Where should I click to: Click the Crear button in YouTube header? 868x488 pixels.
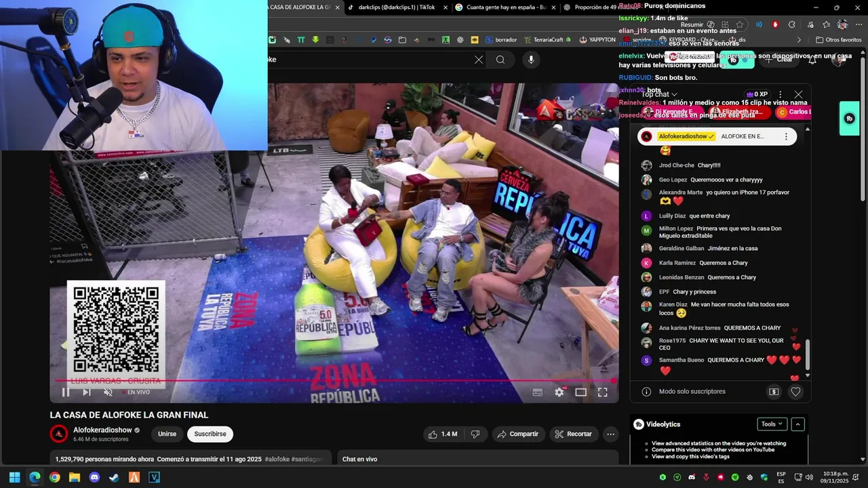click(780, 60)
